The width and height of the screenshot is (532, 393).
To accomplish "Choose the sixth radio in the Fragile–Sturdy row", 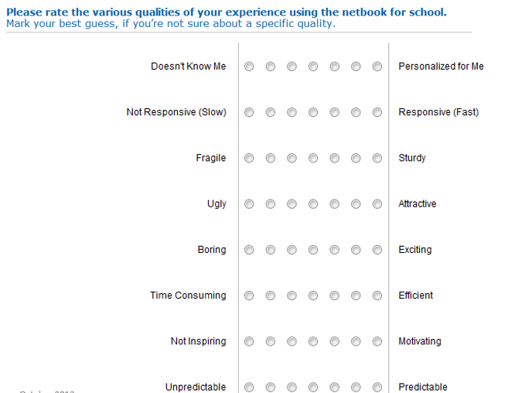I will click(356, 158).
